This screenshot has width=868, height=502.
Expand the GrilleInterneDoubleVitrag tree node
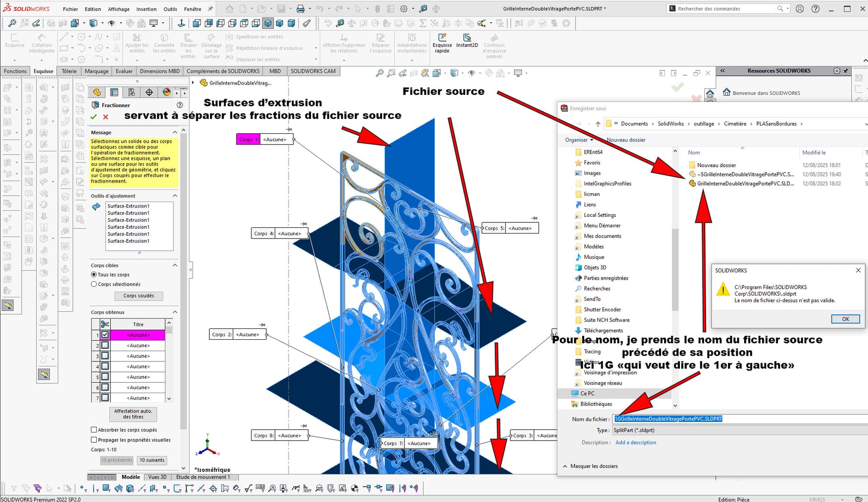(x=193, y=83)
